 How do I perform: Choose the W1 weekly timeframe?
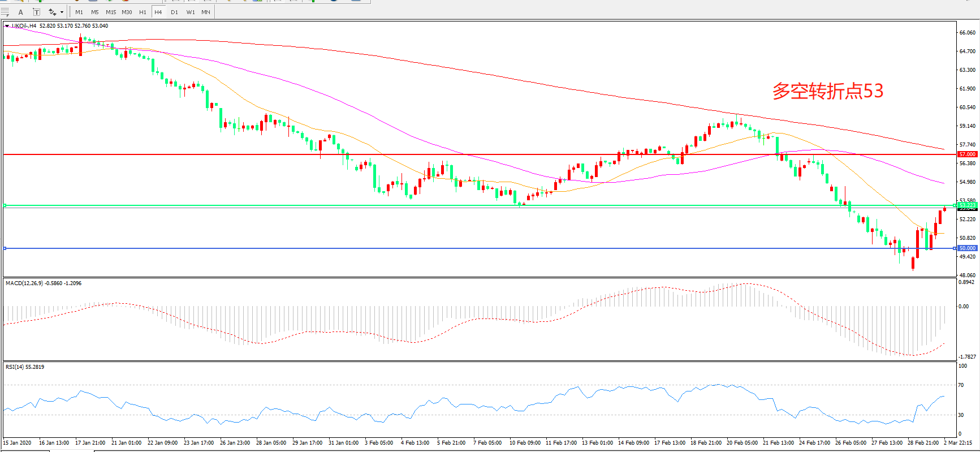pyautogui.click(x=191, y=12)
